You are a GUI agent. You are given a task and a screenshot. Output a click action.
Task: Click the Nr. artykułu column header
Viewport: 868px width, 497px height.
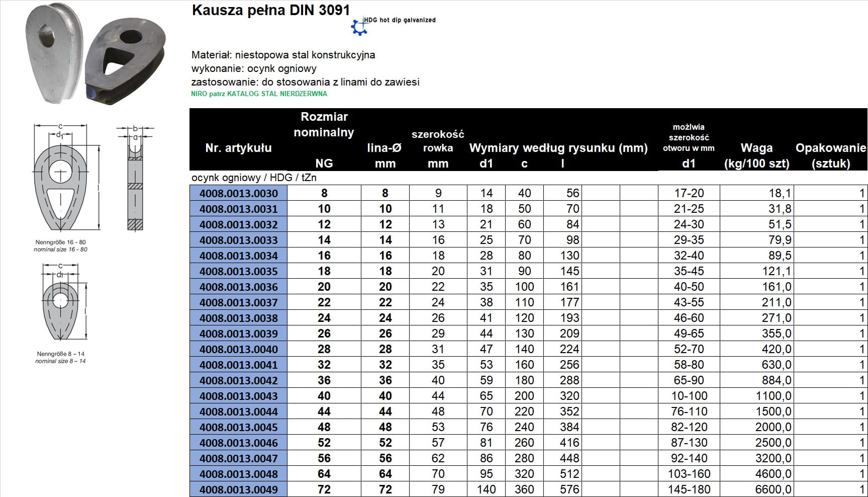pos(238,148)
